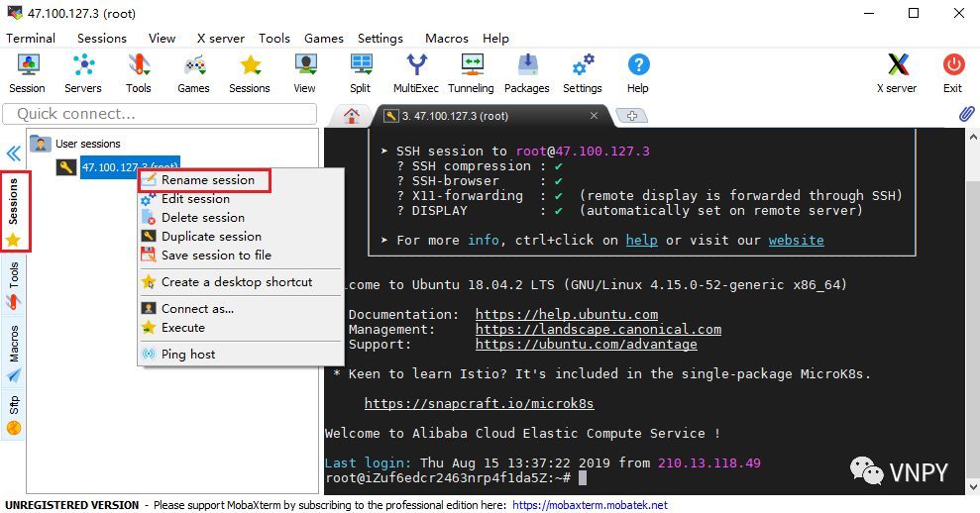Start the X server toolbar icon

pyautogui.click(x=897, y=73)
